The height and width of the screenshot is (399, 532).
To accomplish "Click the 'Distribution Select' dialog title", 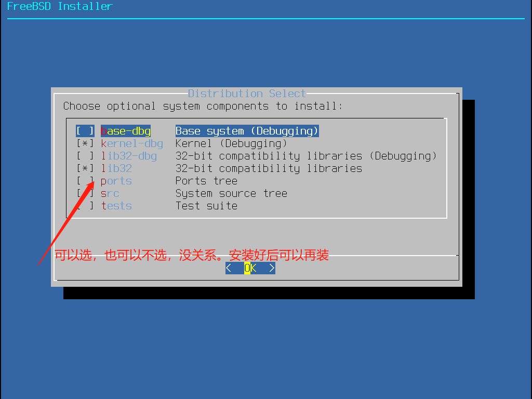I will click(247, 94).
